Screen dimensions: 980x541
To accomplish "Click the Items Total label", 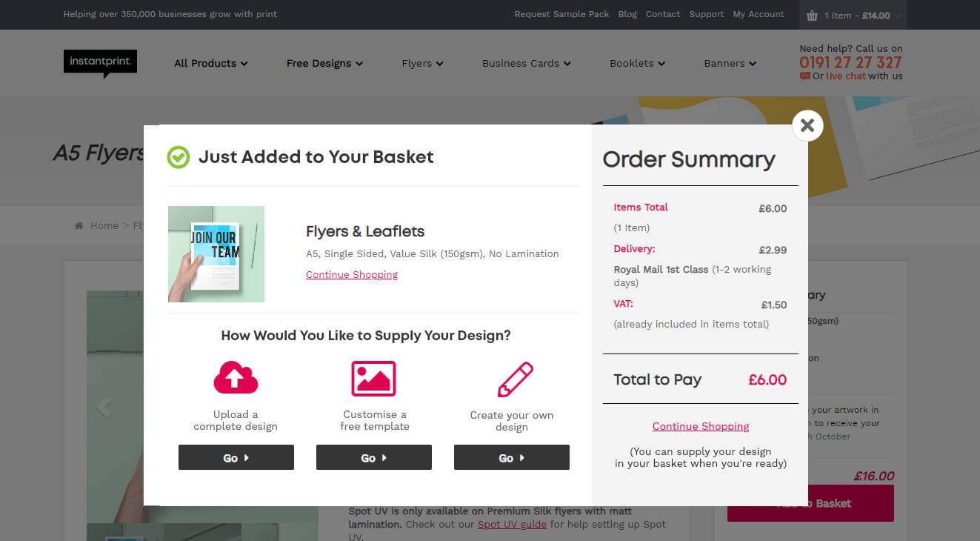I will [x=641, y=208].
